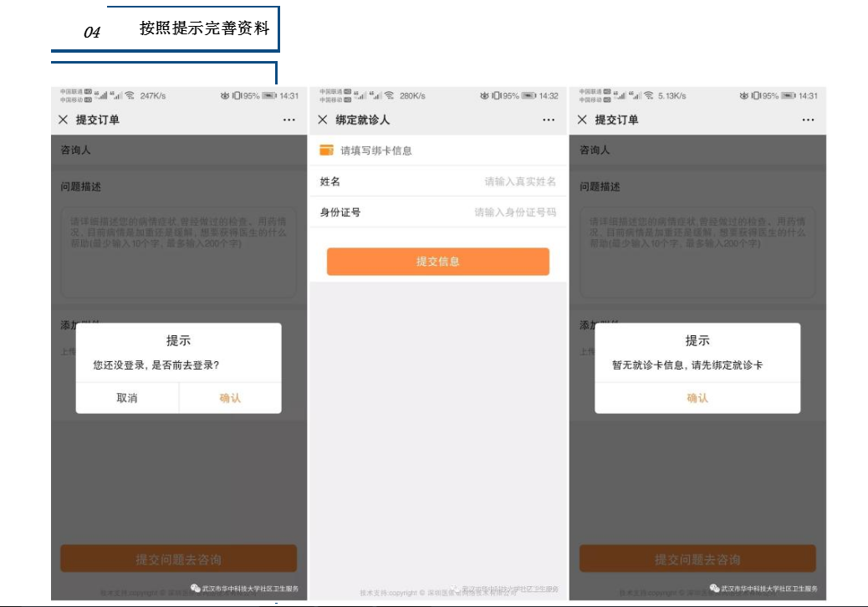Tap the Wi-Fi icon in left phone's status bar

(130, 96)
